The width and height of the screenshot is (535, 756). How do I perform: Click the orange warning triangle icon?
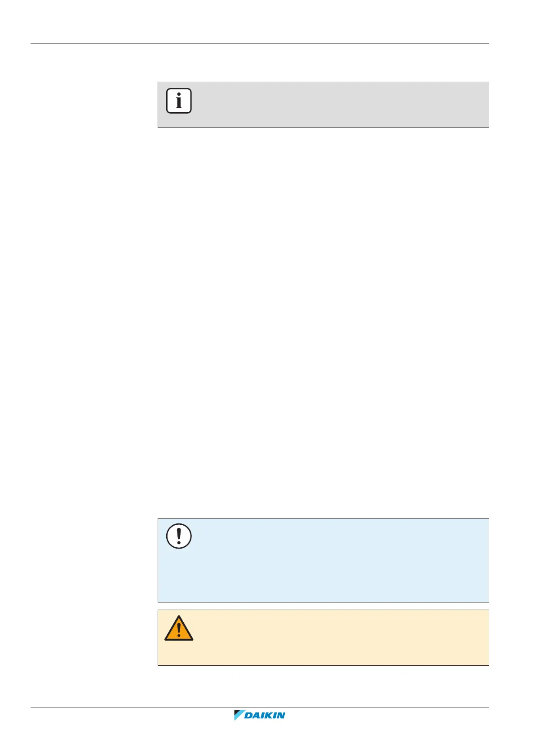(179, 628)
